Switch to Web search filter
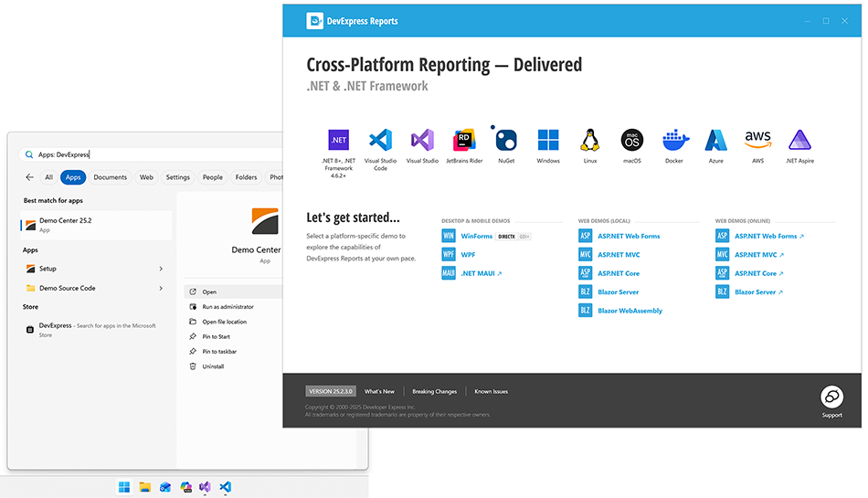This screenshot has height=498, width=868. pos(146,177)
